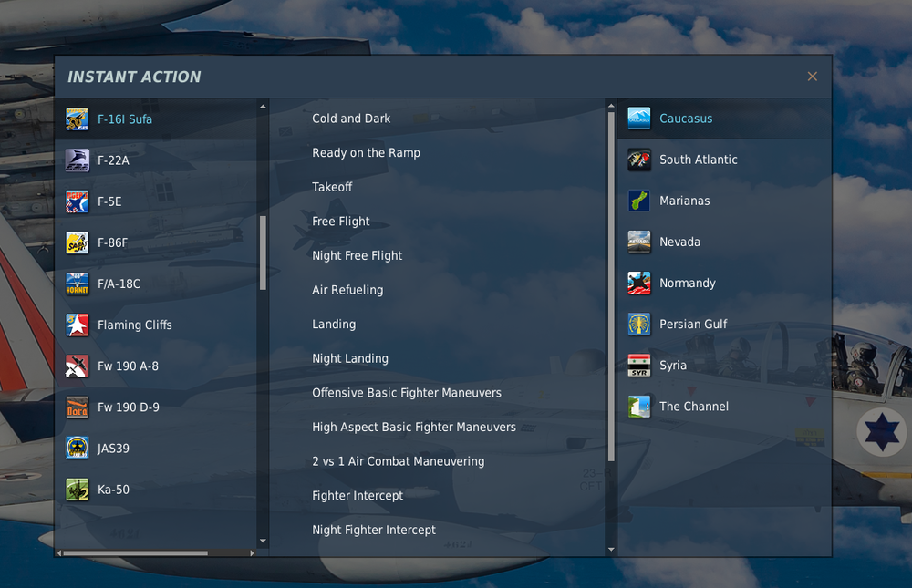Start the Cold and Dark mission
Image resolution: width=912 pixels, height=588 pixels.
tap(351, 119)
